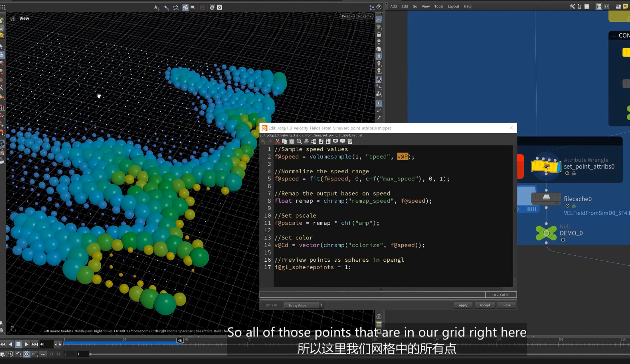
Task: Click the Paste clipboard icon in editor toolbar
Action: coord(292,141)
